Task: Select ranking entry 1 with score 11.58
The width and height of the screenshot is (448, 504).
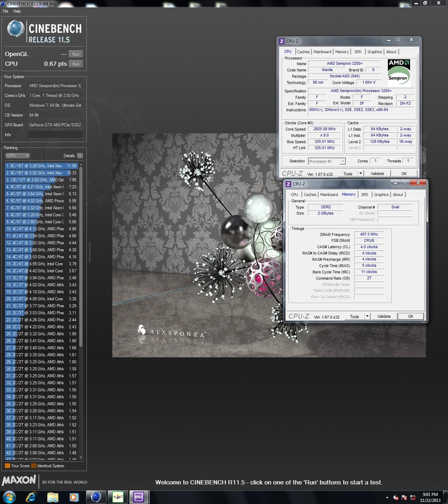Action: (42, 166)
